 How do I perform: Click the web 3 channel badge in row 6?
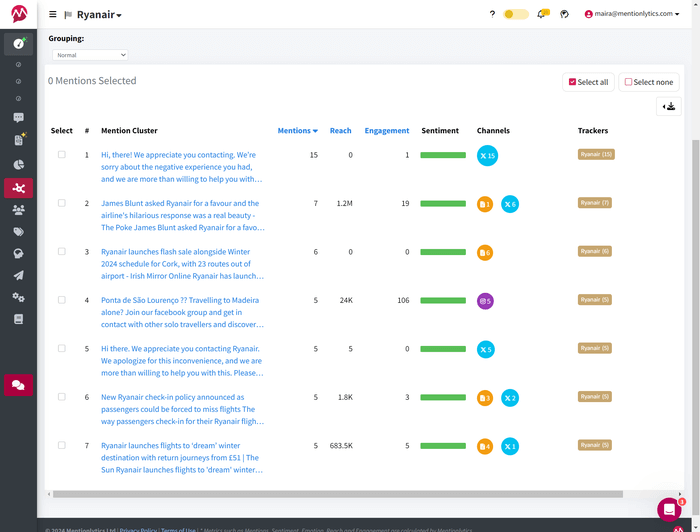click(485, 398)
